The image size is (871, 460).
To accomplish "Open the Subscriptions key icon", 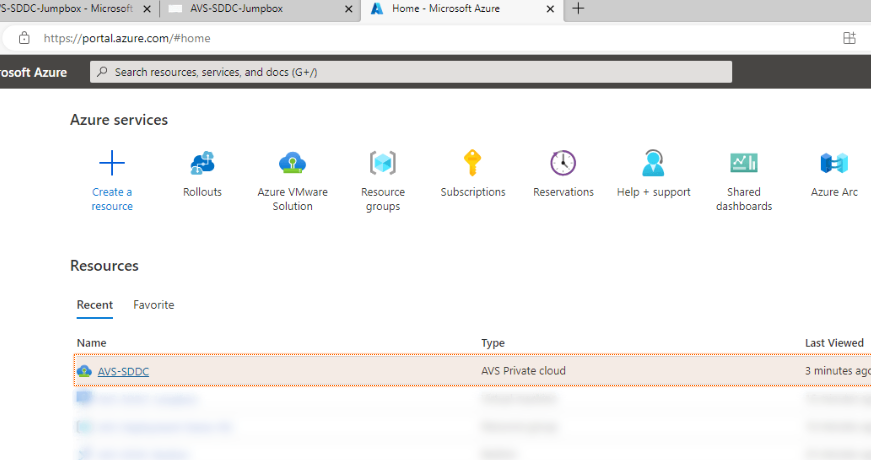I will (472, 163).
